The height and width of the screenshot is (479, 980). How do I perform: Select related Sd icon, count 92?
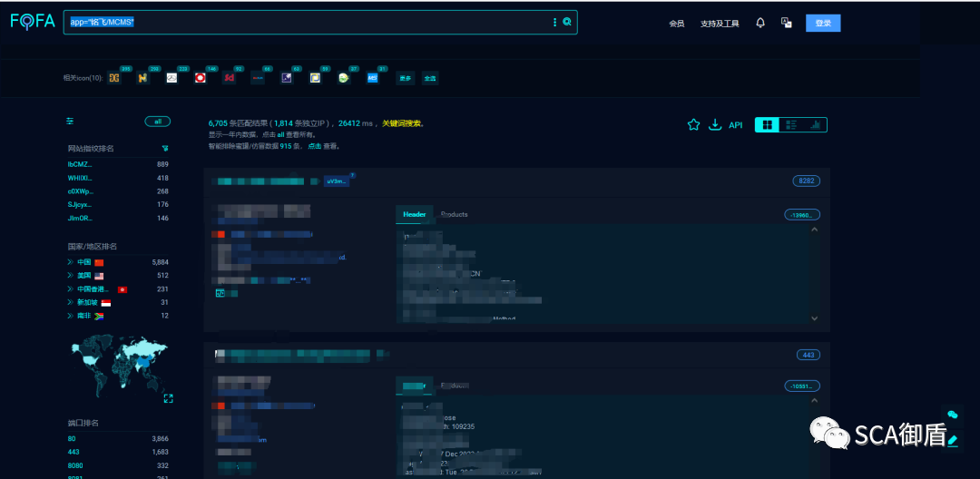click(230, 78)
